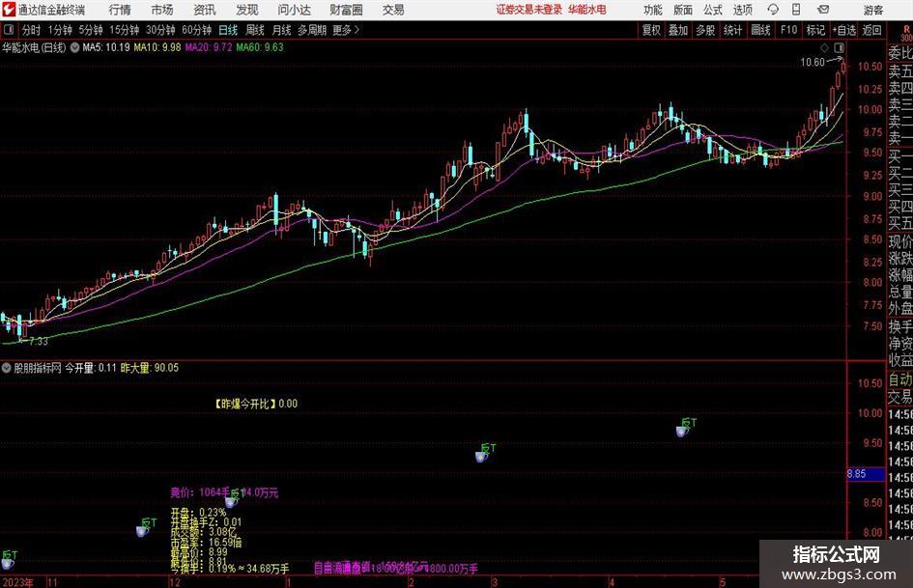Click the 10.60 high price label
The image size is (913, 588).
tap(813, 63)
